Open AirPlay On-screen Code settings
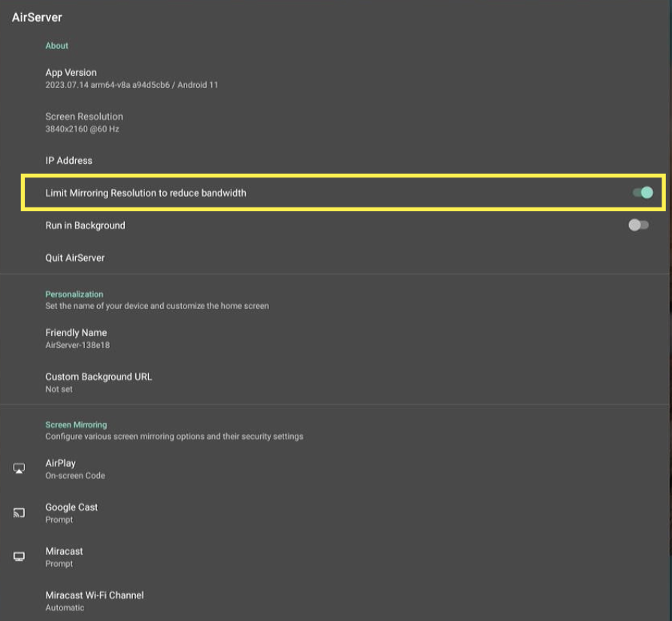Image resolution: width=672 pixels, height=621 pixels. point(75,469)
